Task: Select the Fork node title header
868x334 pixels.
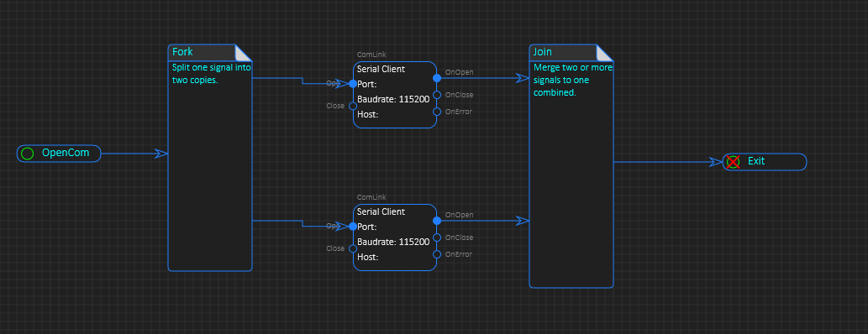Action: [x=182, y=52]
